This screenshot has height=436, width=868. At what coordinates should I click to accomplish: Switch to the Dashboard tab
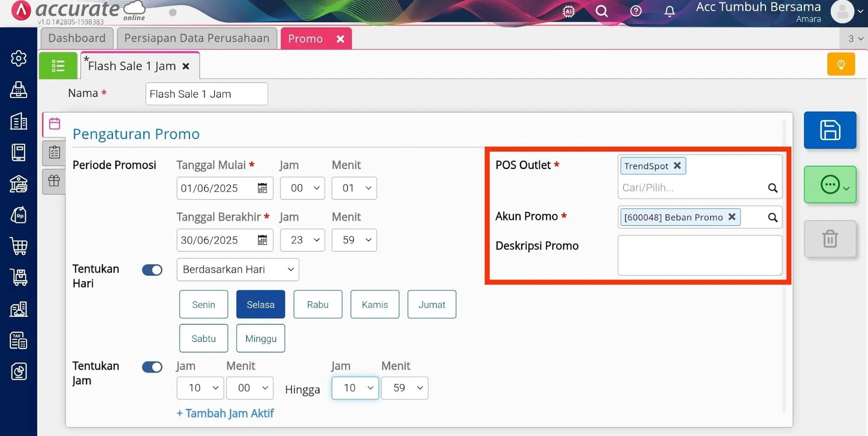[77, 38]
